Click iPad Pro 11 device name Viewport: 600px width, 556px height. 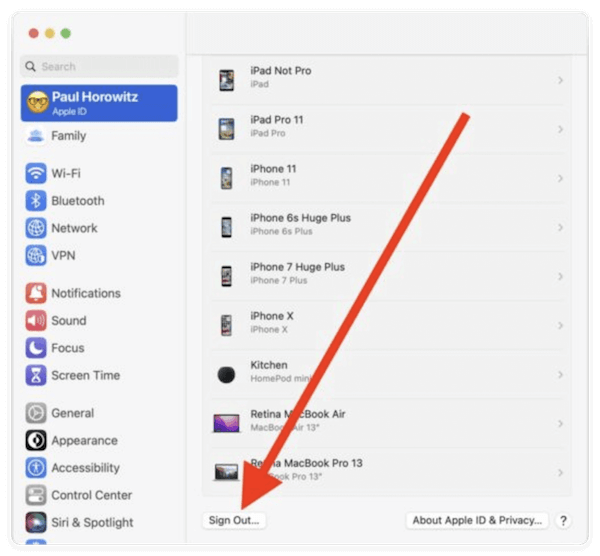click(277, 120)
